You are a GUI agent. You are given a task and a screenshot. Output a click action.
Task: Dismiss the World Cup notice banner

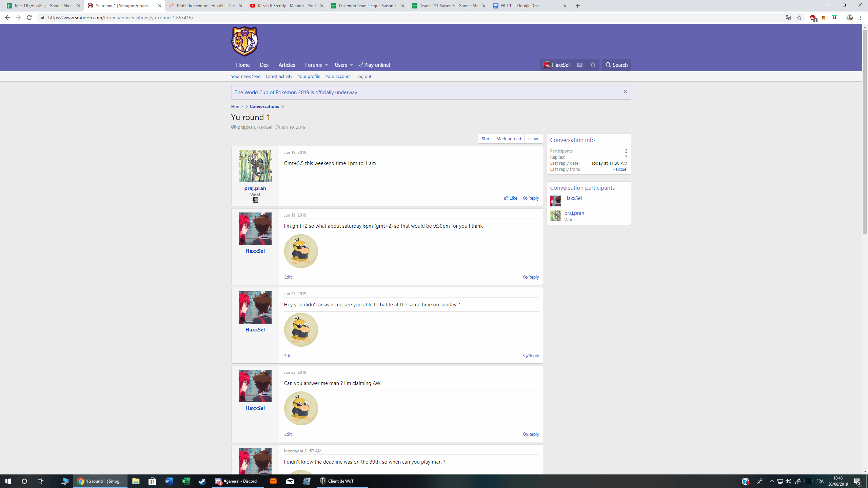(625, 91)
